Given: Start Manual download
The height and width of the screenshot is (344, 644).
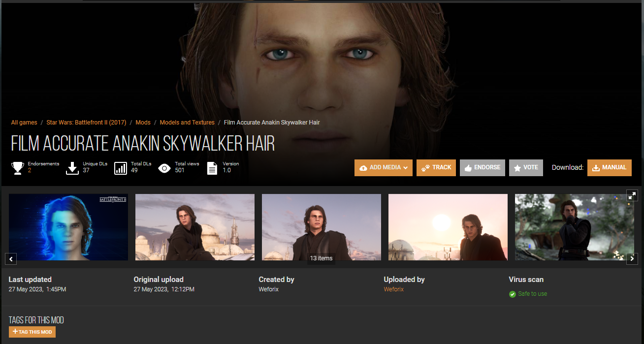Looking at the screenshot, I should click(610, 168).
